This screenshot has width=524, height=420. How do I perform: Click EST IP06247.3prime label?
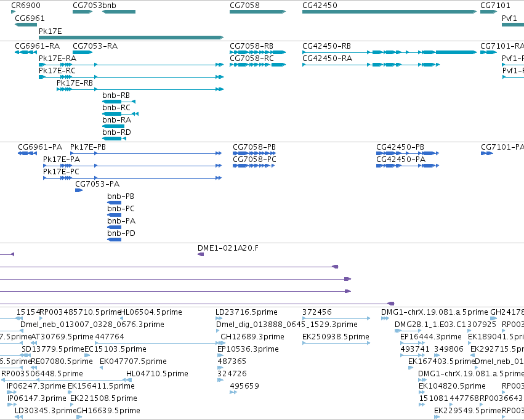(36, 386)
